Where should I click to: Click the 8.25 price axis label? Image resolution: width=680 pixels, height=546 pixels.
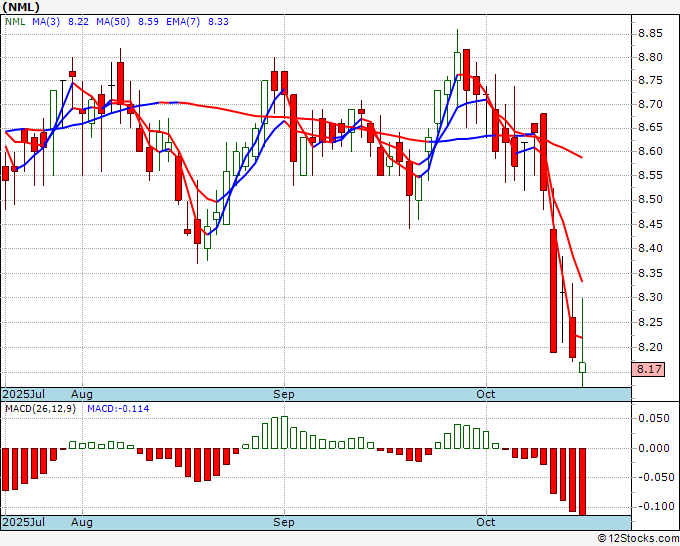[x=650, y=323]
